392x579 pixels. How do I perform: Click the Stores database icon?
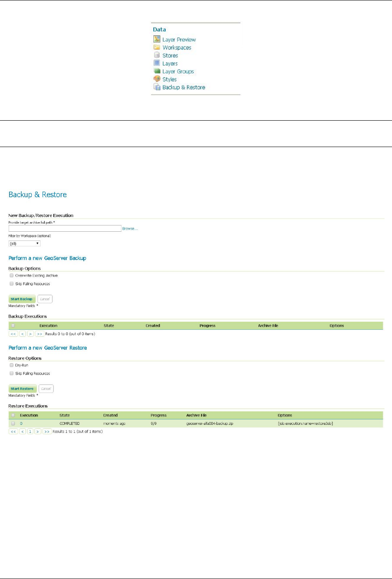157,55
